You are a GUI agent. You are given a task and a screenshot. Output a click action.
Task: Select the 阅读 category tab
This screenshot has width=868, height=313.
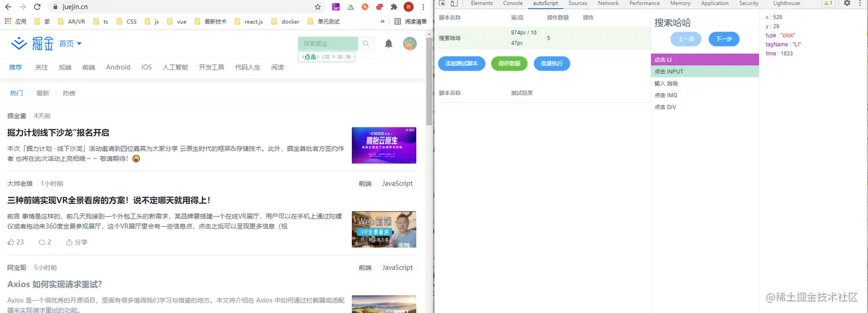[277, 67]
